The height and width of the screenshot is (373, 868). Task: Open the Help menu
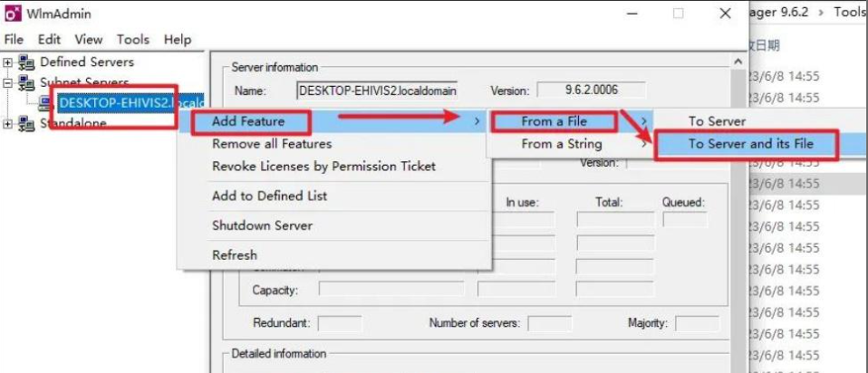coord(178,40)
